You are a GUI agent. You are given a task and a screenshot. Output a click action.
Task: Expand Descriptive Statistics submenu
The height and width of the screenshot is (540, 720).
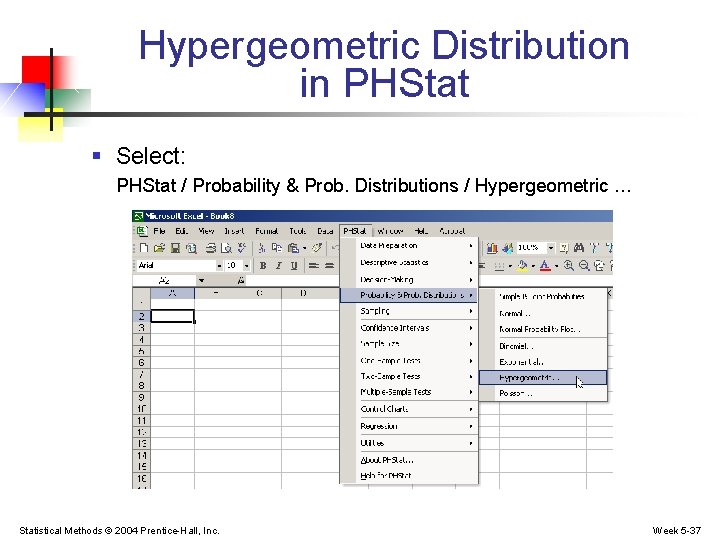[409, 263]
